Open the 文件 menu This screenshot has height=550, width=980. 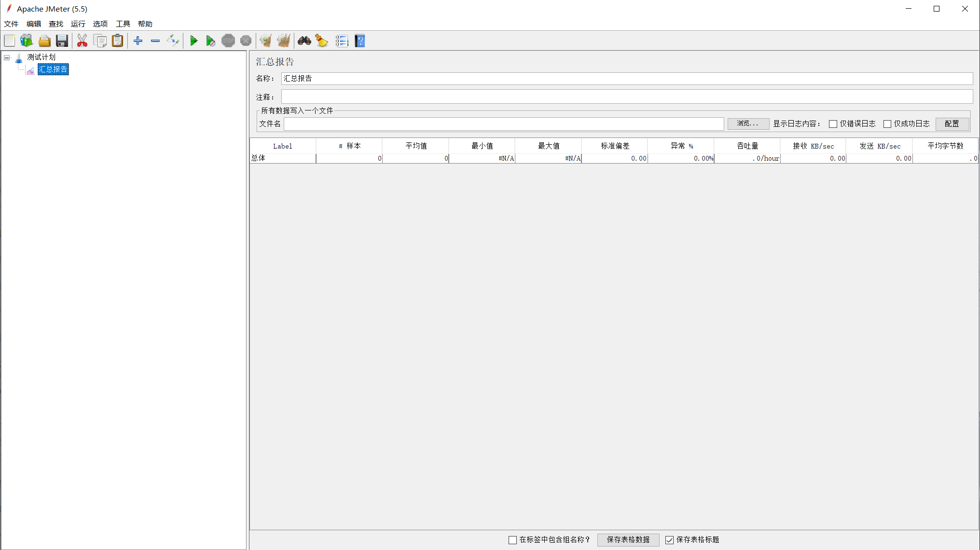(x=11, y=24)
